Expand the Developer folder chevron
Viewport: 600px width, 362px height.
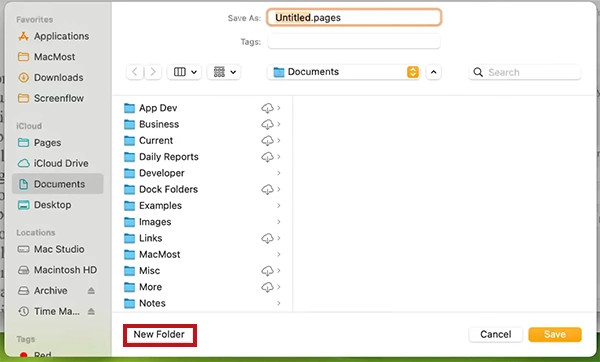click(x=279, y=173)
